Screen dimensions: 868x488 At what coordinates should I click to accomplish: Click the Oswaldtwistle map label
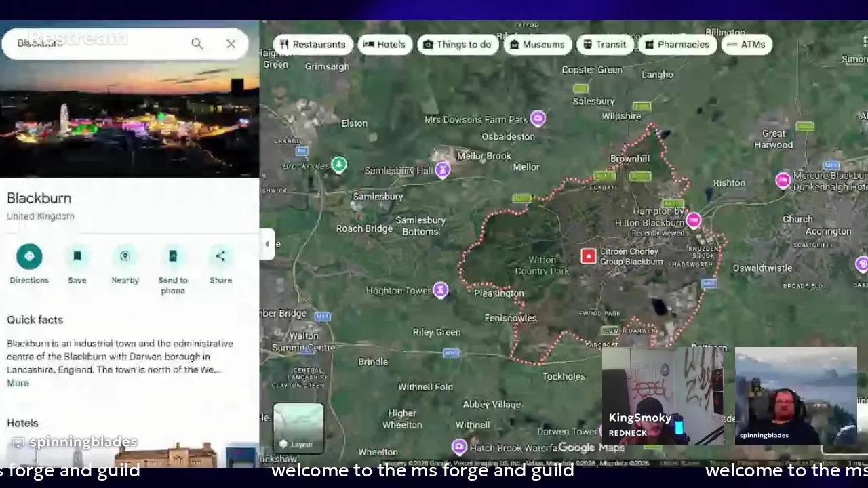[762, 268]
